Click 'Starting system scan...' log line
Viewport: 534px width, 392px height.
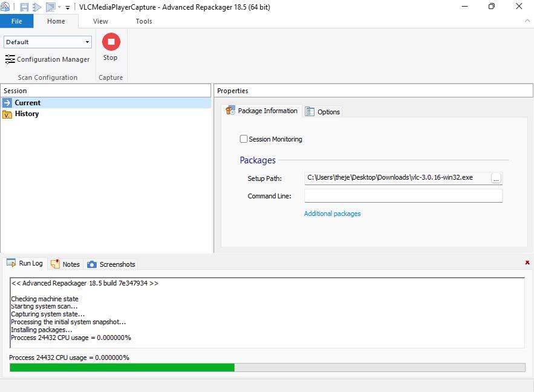tap(44, 306)
